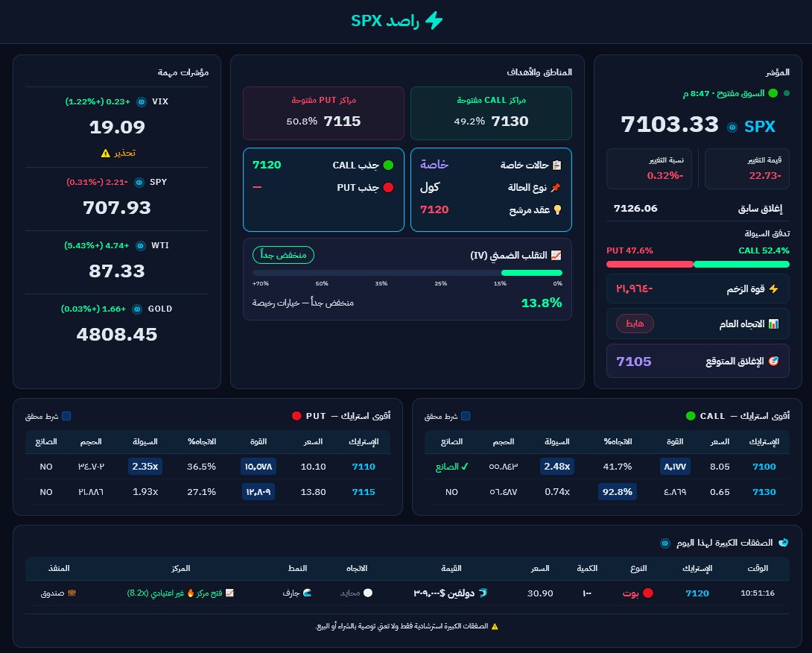Click the disclaimer warning triangle icon
812x653 pixels.
(x=495, y=627)
